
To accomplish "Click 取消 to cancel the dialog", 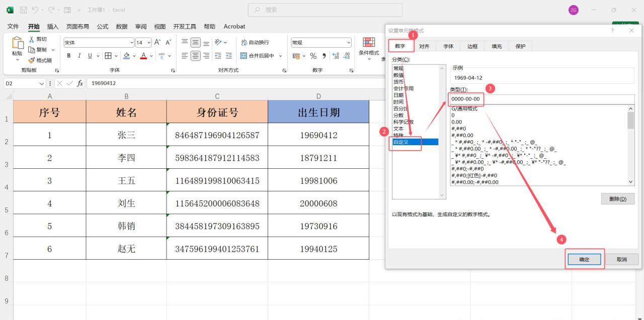I will 621,259.
